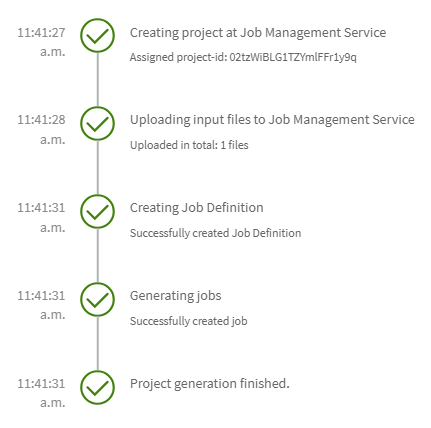Click the checkmark icon for Project generation finished
The image size is (431, 428).
point(97,387)
